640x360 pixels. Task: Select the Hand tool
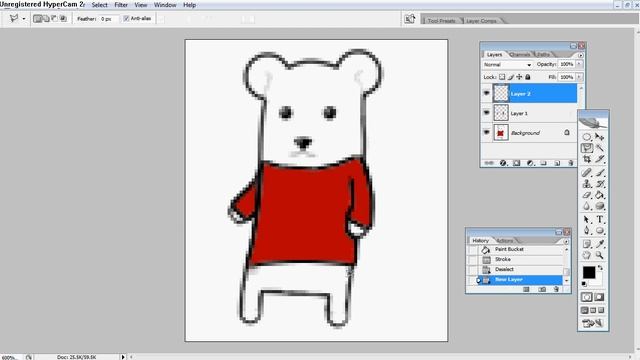(x=587, y=255)
